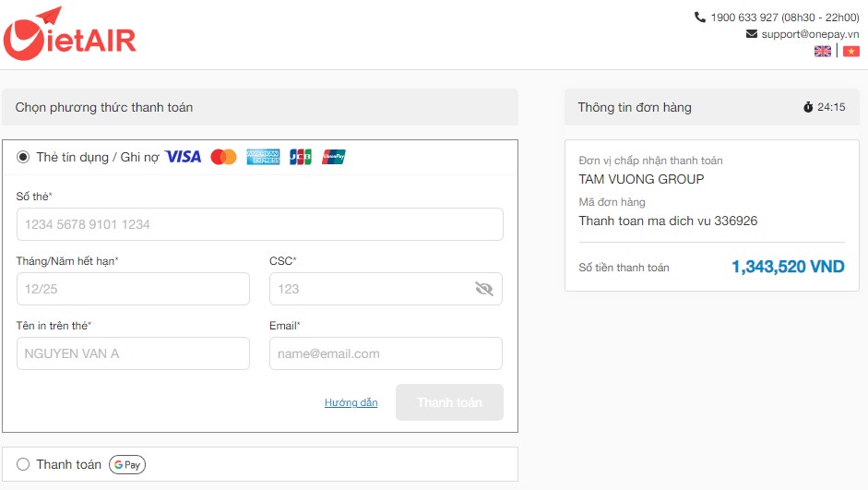868x490 pixels.
Task: Click the support@onepay.vn email address
Action: click(x=810, y=34)
